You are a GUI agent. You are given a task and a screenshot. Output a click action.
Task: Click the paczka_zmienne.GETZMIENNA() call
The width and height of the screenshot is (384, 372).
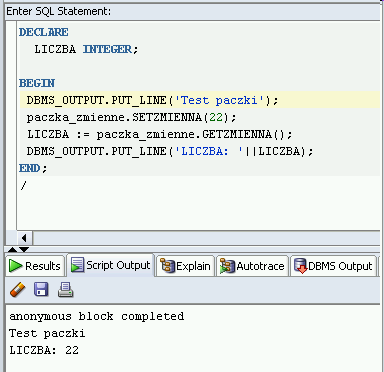[x=191, y=134]
